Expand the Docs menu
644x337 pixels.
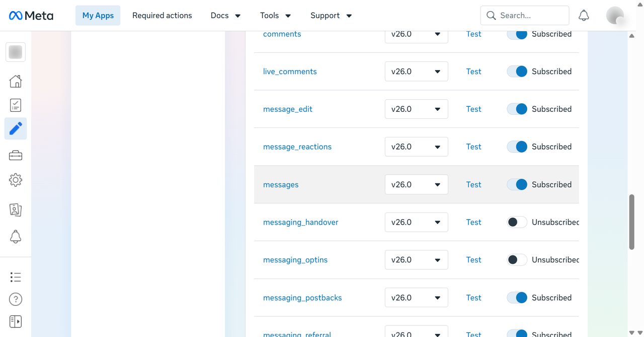tap(225, 16)
